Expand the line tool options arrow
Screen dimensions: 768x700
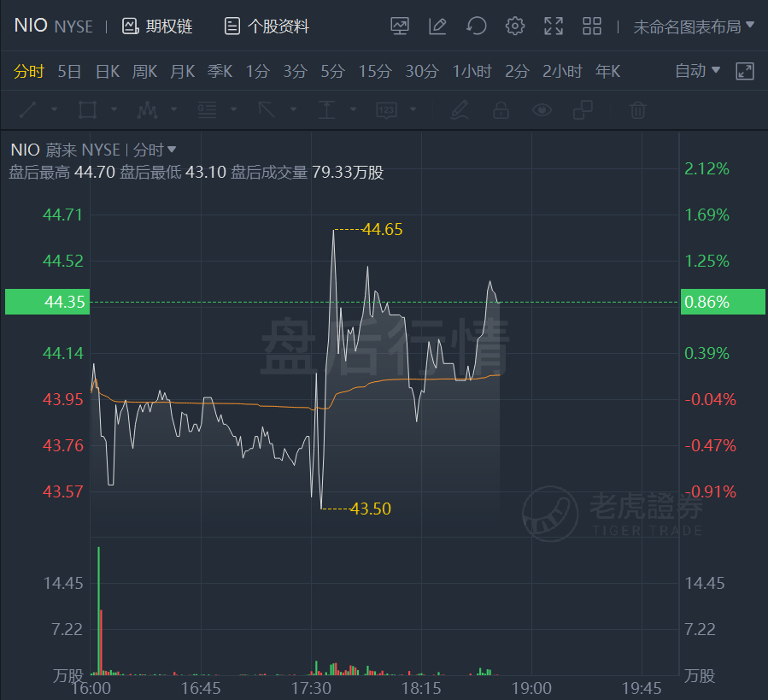(55, 109)
